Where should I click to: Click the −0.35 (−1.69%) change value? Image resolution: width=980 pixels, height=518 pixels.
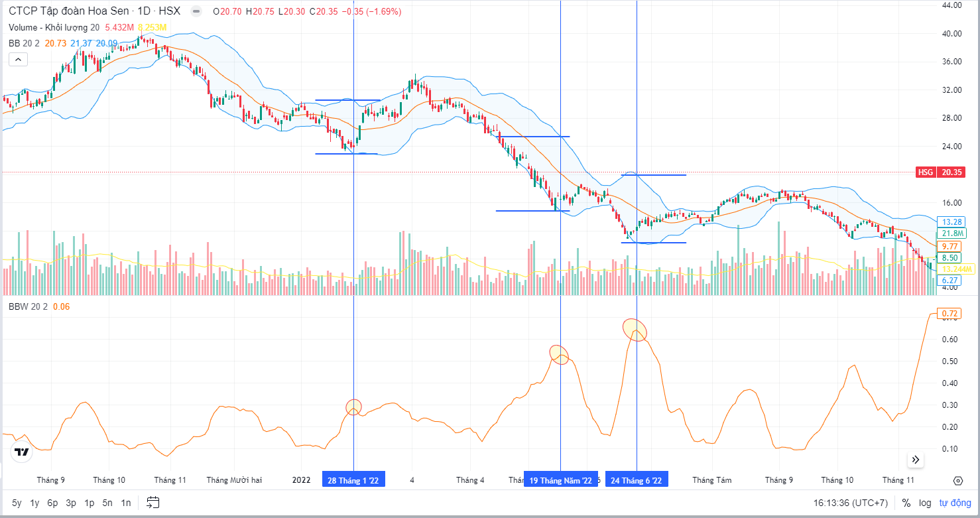[371, 11]
